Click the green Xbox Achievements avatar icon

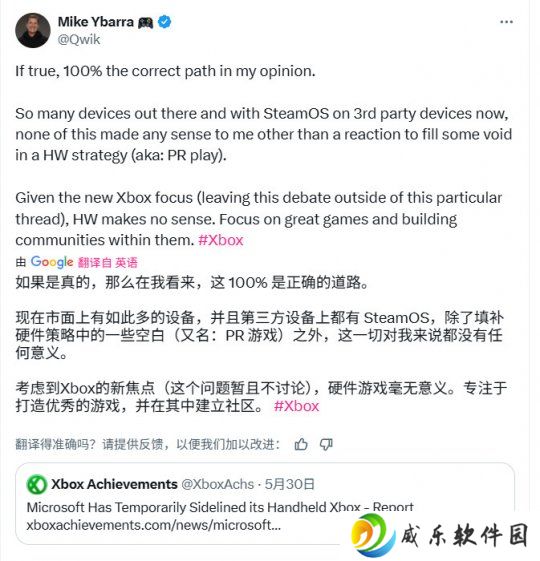tap(37, 485)
